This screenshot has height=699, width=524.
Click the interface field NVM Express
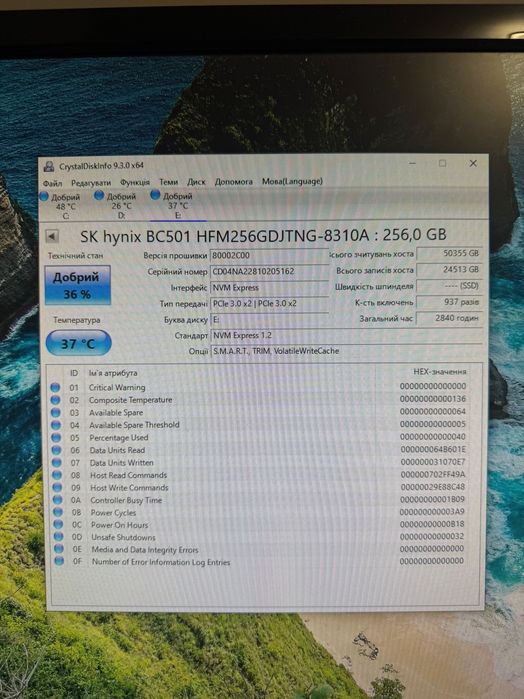(x=269, y=288)
